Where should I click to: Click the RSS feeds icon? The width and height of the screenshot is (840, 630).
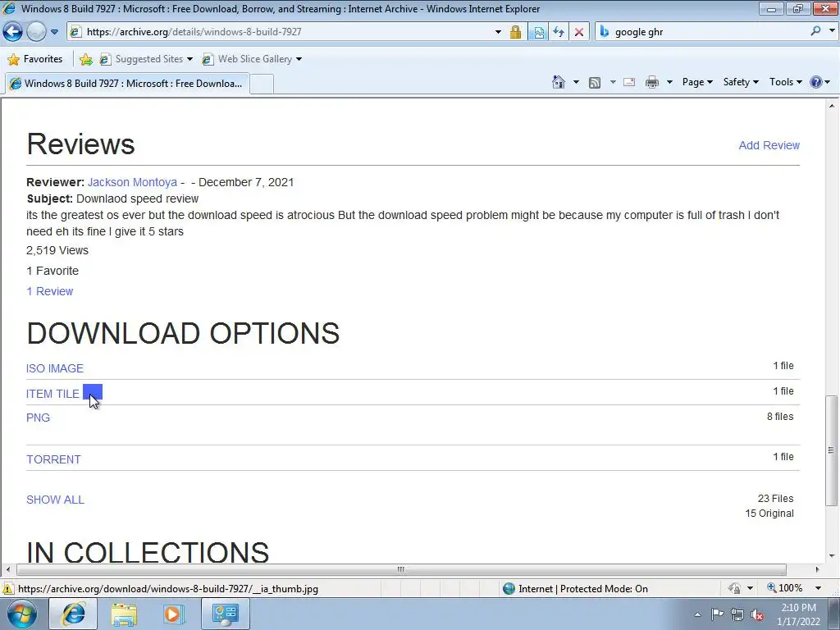[x=595, y=83]
